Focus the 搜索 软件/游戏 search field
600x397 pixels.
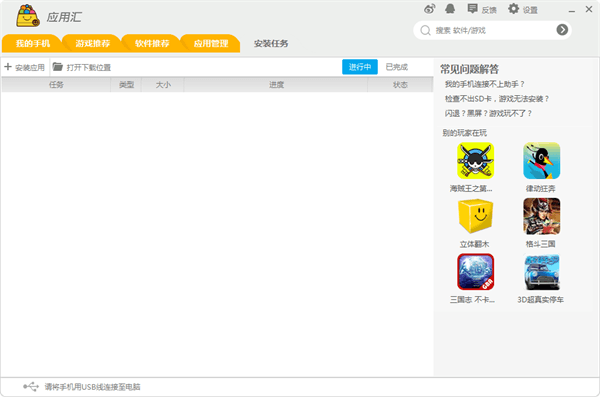pyautogui.click(x=492, y=30)
